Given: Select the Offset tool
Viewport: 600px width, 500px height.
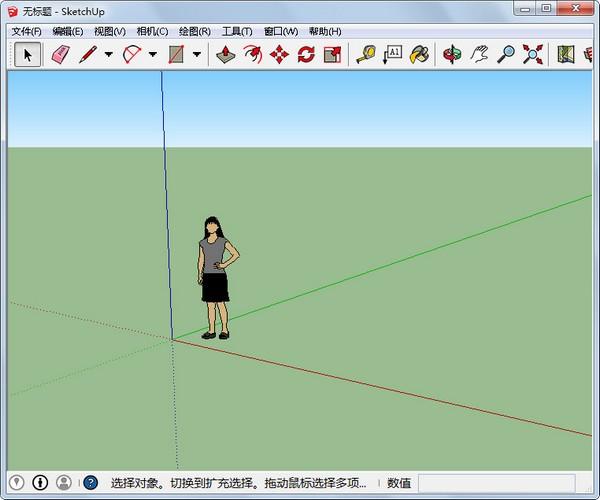Looking at the screenshot, I should [x=253, y=54].
